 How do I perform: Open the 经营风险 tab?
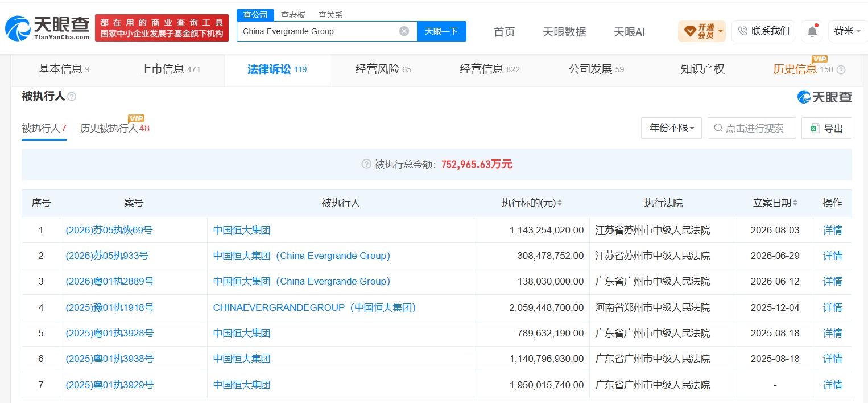pyautogui.click(x=383, y=69)
